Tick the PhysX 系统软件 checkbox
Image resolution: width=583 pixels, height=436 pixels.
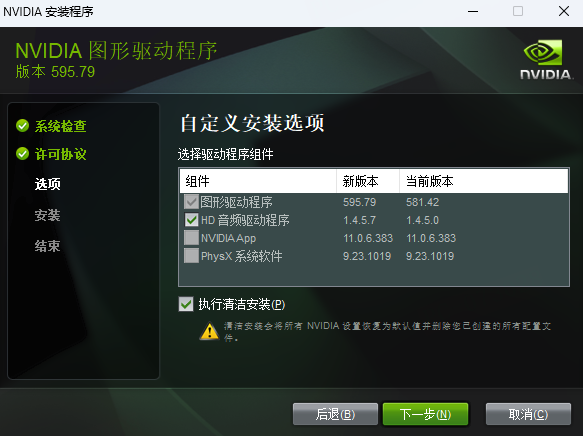(x=191, y=256)
